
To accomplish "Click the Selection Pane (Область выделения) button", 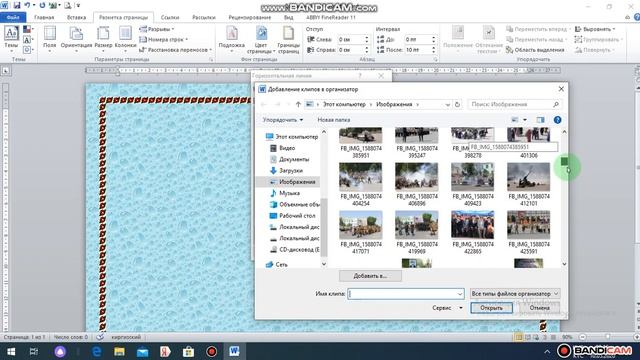I will pos(535,50).
